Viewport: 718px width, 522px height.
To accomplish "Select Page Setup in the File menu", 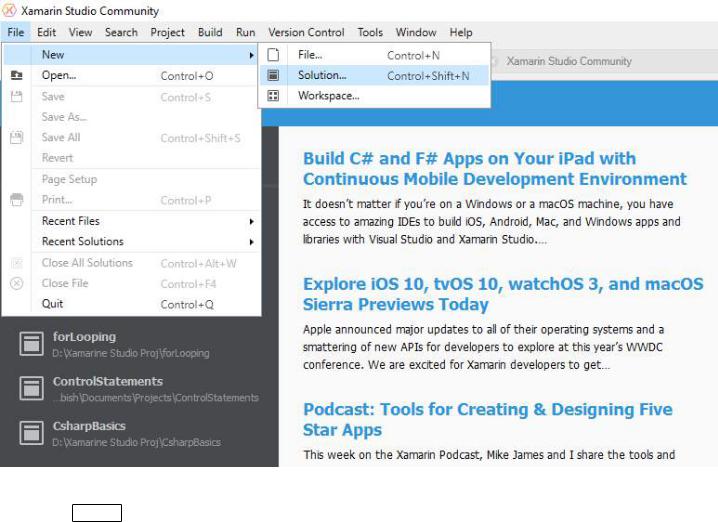I will pyautogui.click(x=131, y=179).
